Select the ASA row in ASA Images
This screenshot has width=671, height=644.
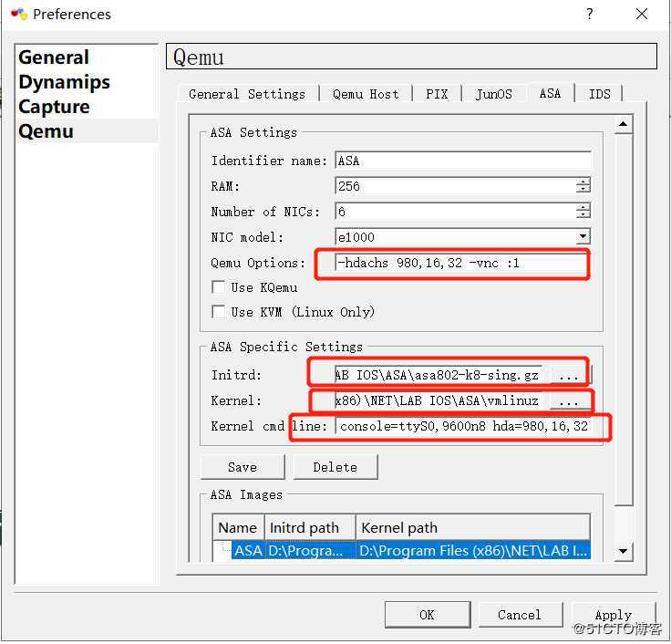pos(411,550)
